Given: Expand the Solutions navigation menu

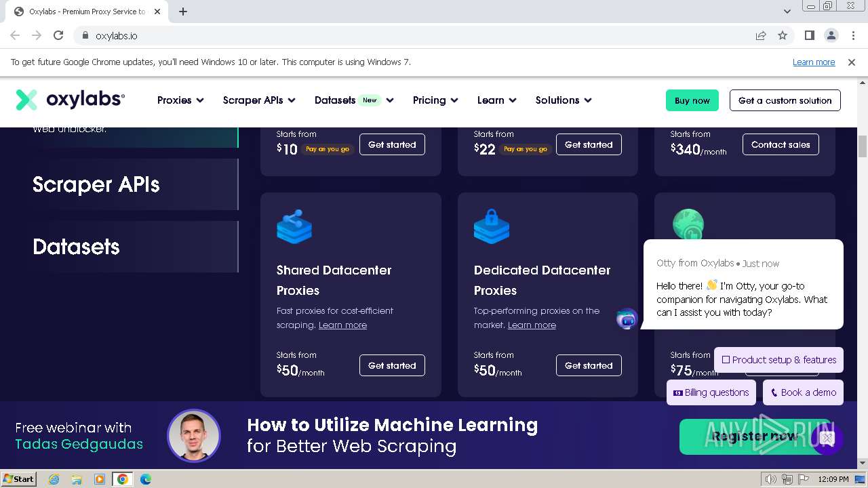Looking at the screenshot, I should [564, 100].
